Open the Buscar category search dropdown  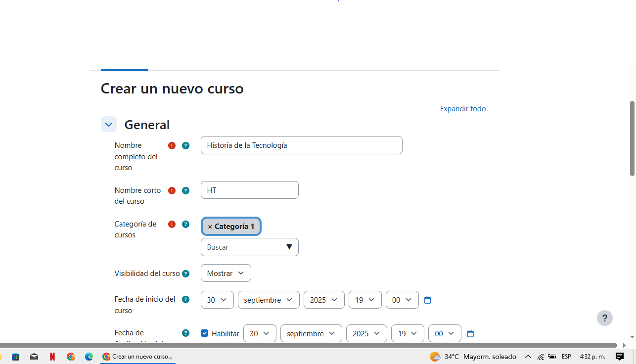click(250, 247)
